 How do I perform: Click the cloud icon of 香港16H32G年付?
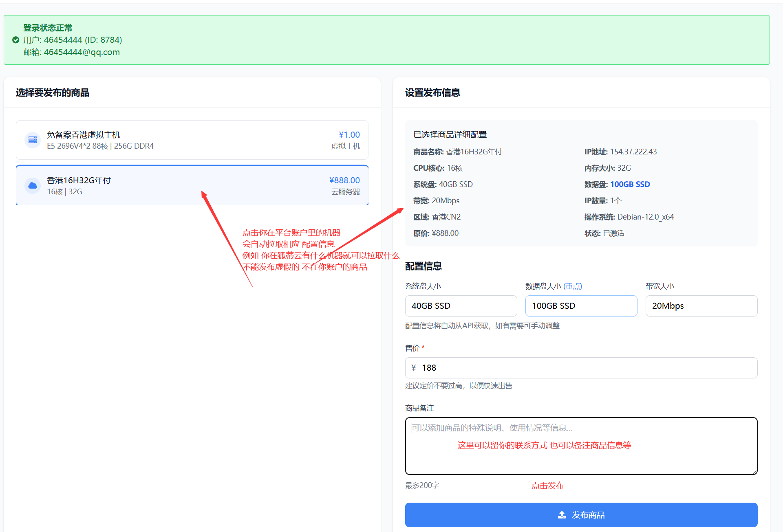(x=33, y=186)
